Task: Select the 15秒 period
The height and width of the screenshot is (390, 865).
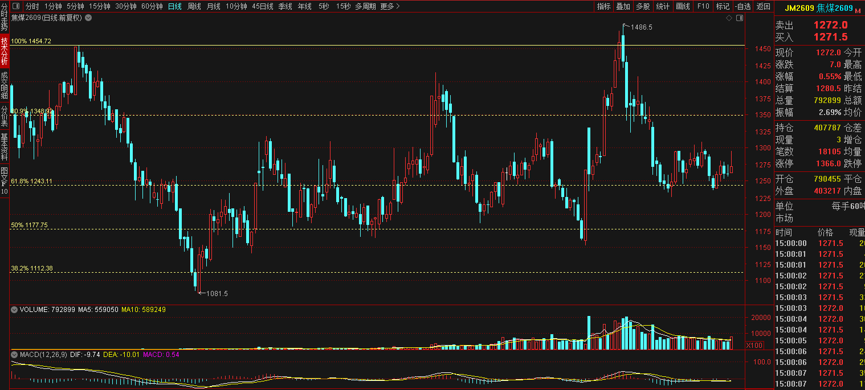Action: click(x=343, y=7)
